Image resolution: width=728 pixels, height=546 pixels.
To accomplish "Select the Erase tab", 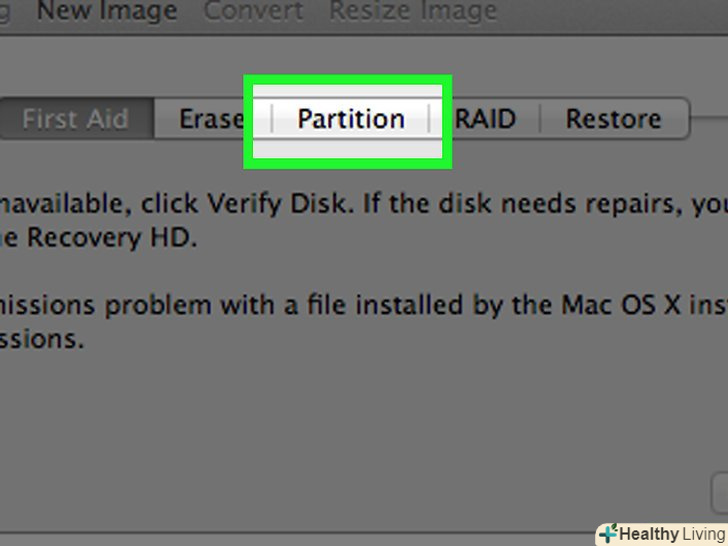I will tap(211, 119).
